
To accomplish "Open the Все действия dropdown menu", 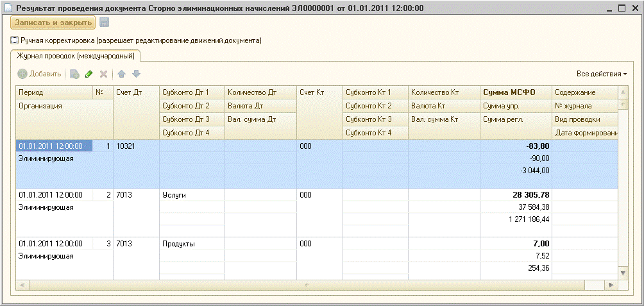I will (601, 74).
